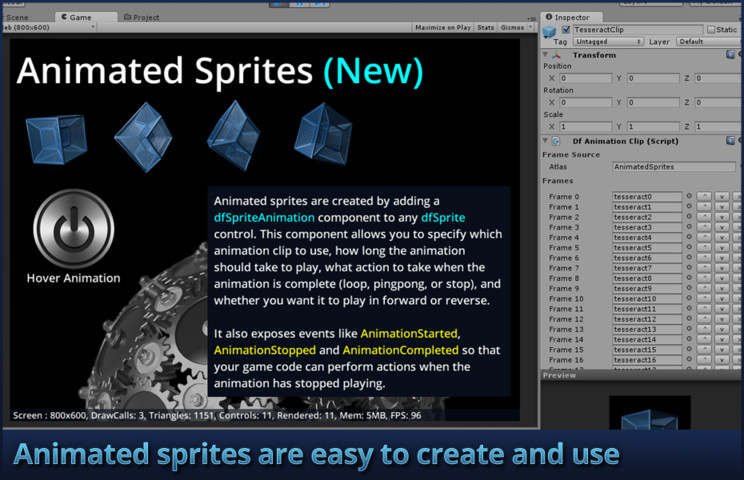Click the Scale Y field
The image size is (744, 480).
[x=653, y=127]
